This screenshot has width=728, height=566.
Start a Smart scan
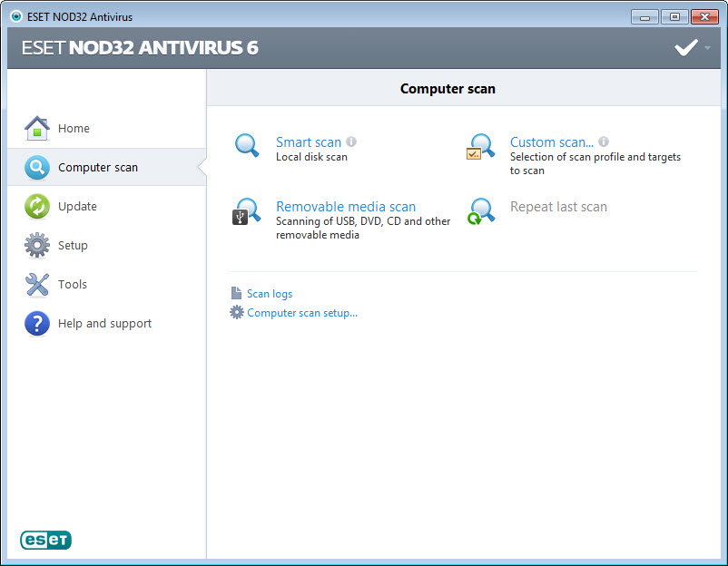[309, 142]
